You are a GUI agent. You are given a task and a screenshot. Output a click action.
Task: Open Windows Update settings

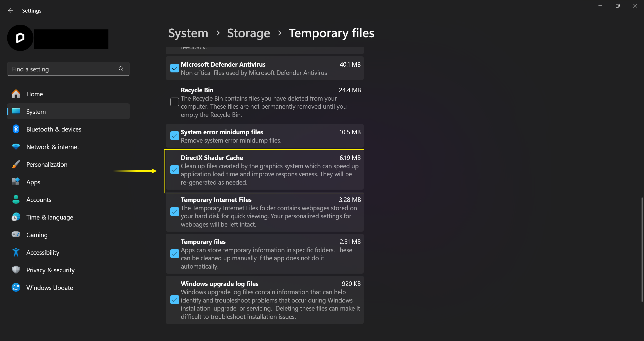(68, 287)
